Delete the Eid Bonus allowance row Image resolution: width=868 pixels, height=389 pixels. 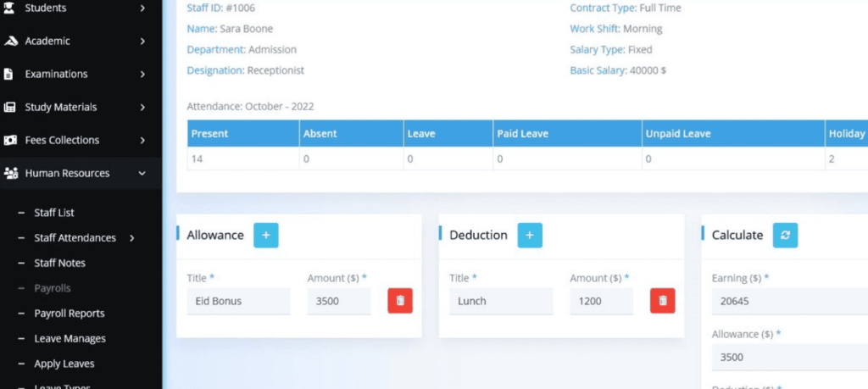tap(400, 301)
